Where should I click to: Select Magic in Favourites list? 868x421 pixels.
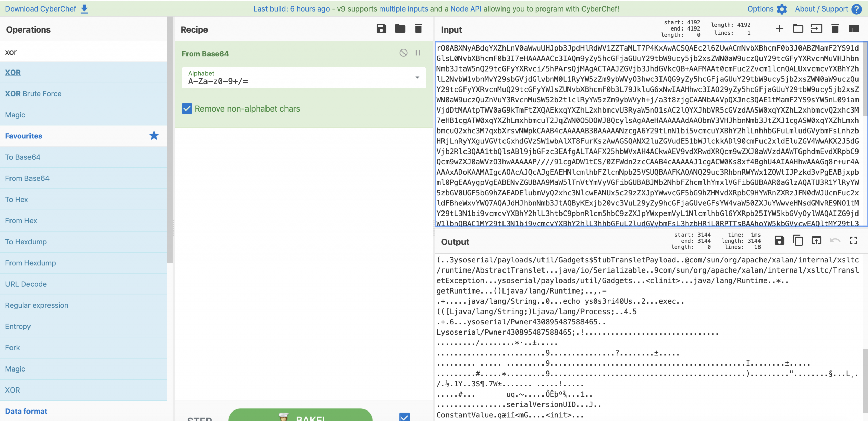click(84, 369)
